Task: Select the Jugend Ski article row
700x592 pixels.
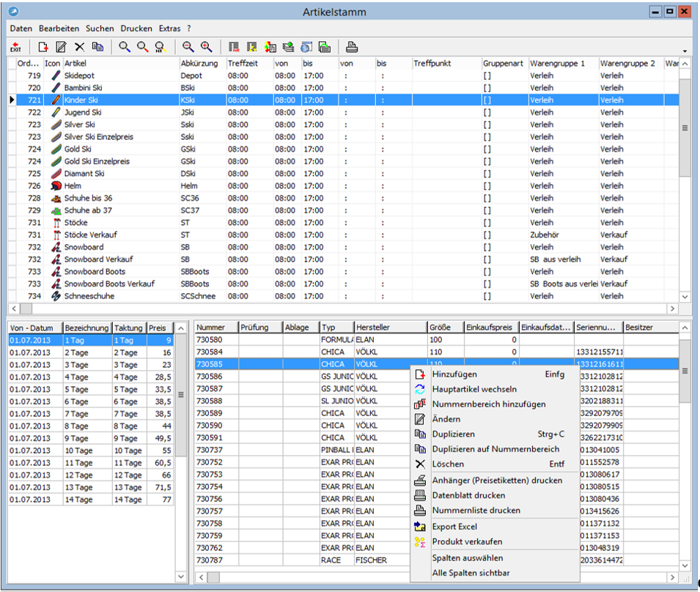Action: pos(347,112)
